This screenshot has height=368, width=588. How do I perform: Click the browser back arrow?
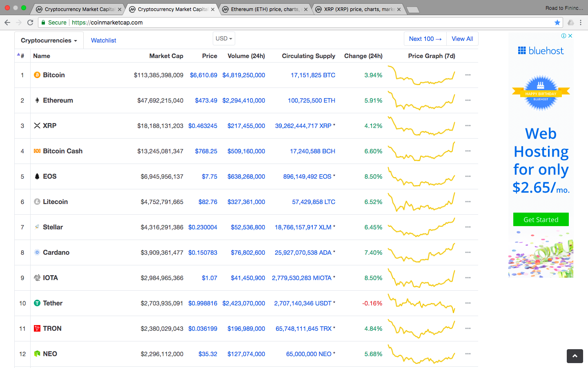tap(7, 22)
